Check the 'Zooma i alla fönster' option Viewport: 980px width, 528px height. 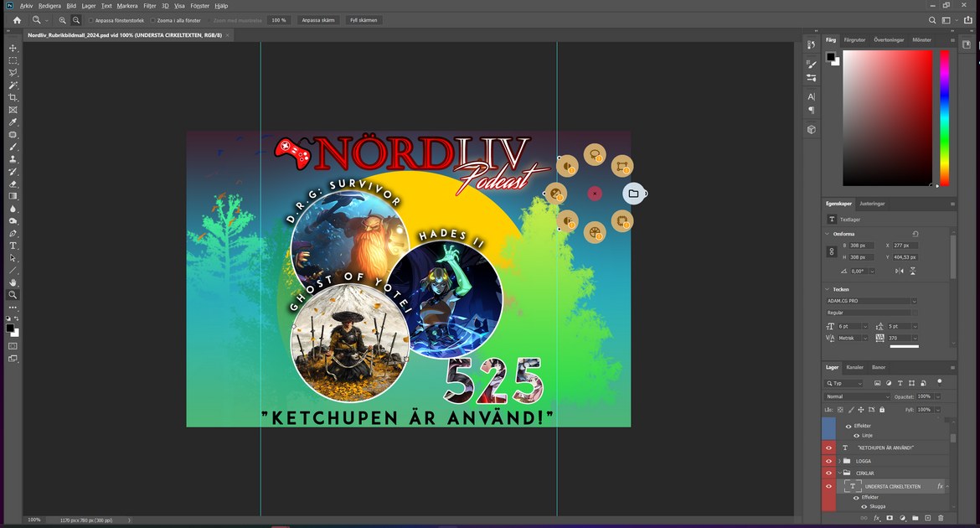pos(152,20)
